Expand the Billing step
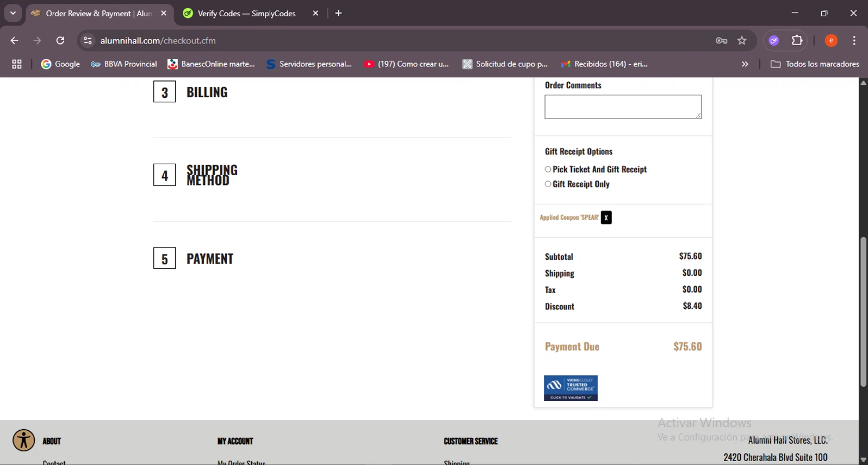Viewport: 868px width, 465px height. click(207, 92)
